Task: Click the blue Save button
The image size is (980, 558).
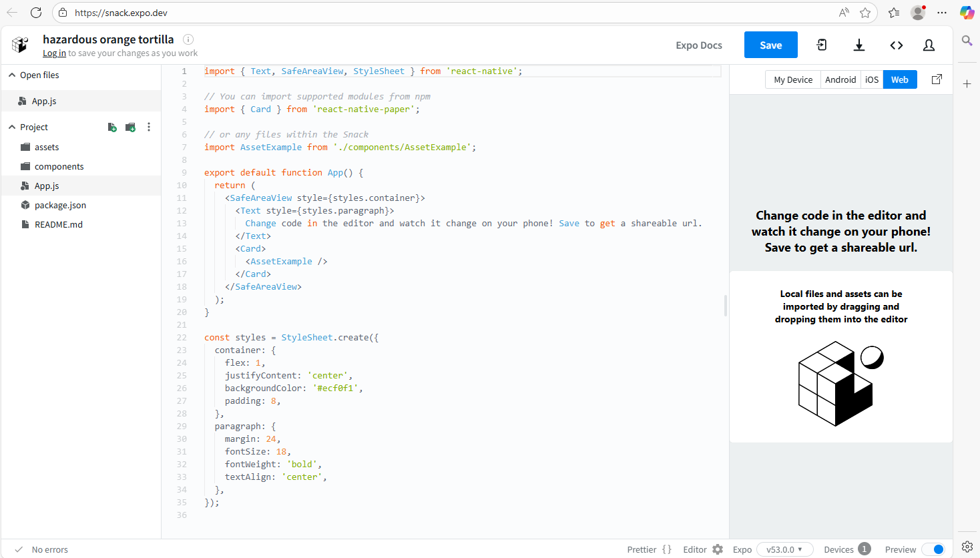Action: coord(770,45)
